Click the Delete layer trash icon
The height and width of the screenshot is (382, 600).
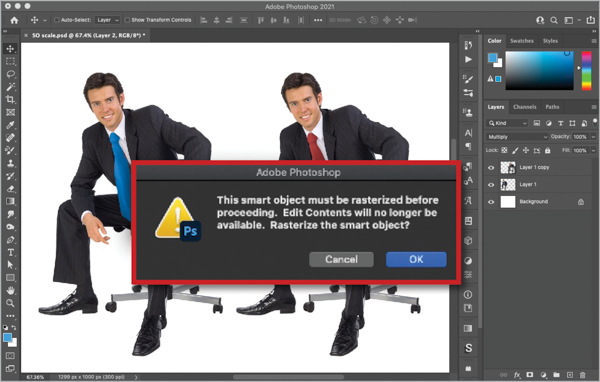click(x=583, y=375)
